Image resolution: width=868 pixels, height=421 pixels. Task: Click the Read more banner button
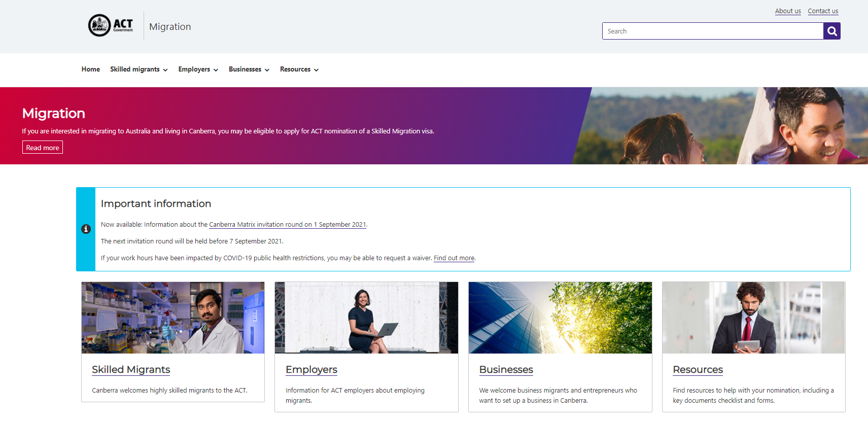(x=43, y=148)
